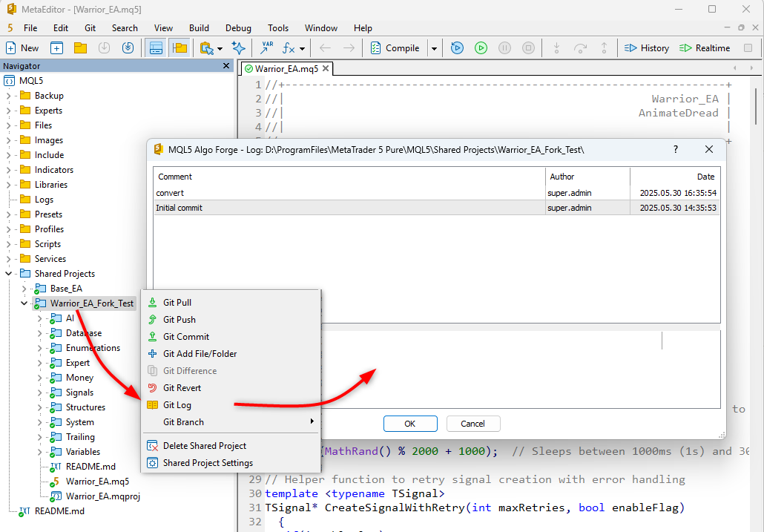Open the Git Branch submenu
The image size is (764, 532).
pos(231,422)
